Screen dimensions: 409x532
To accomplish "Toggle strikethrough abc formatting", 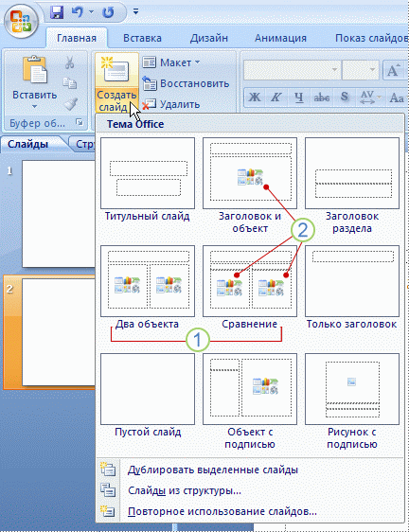I will (x=322, y=98).
